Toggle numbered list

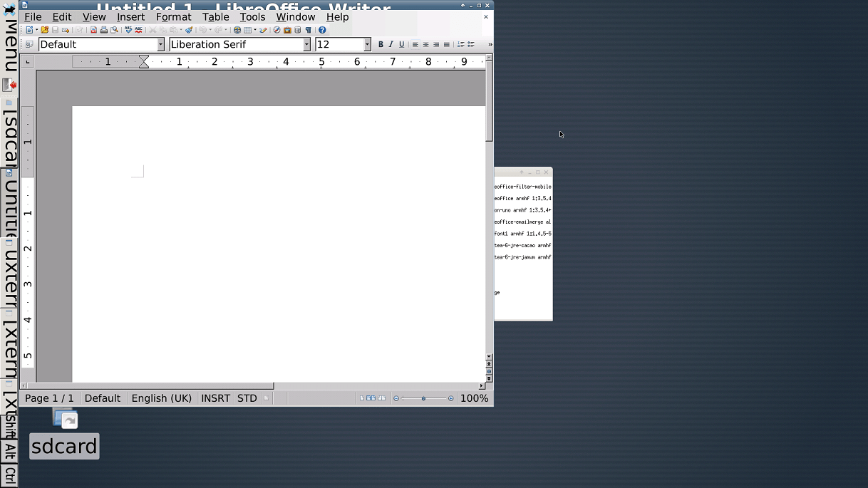coord(460,44)
